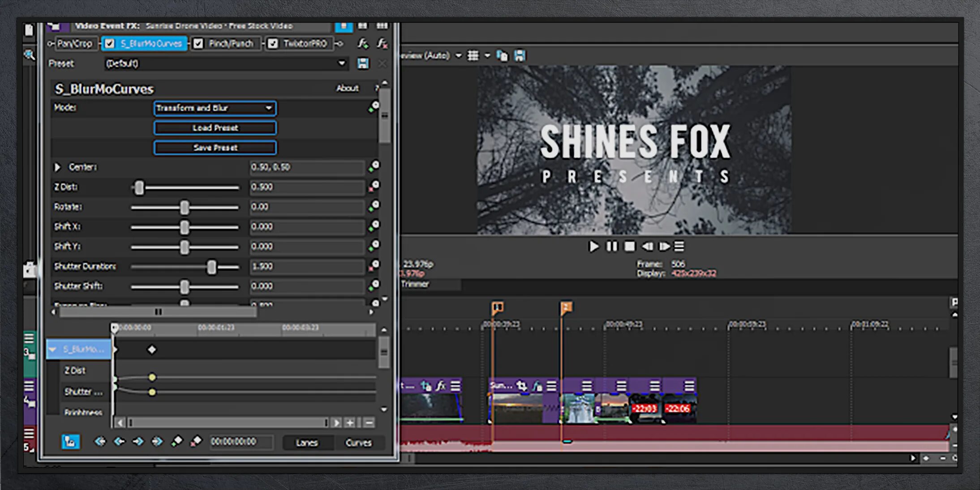Image resolution: width=980 pixels, height=490 pixels.
Task: Pause the video preview
Action: click(611, 247)
